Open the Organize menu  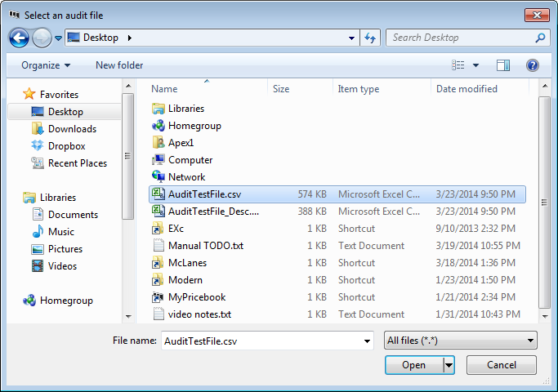(x=46, y=65)
